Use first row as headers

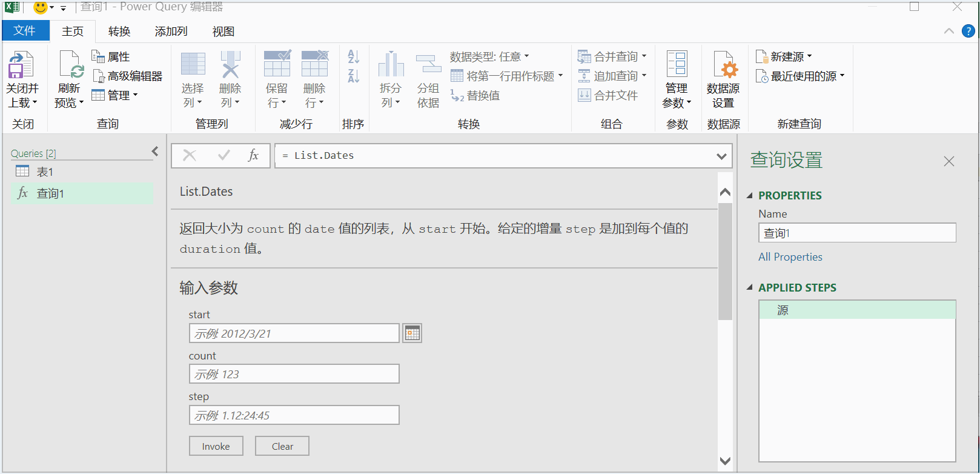[x=507, y=76]
